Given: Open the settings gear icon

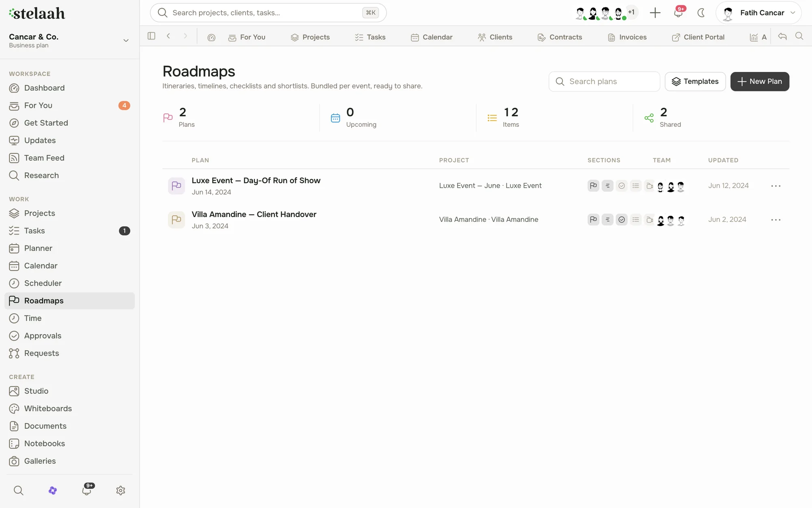Looking at the screenshot, I should coord(121,491).
